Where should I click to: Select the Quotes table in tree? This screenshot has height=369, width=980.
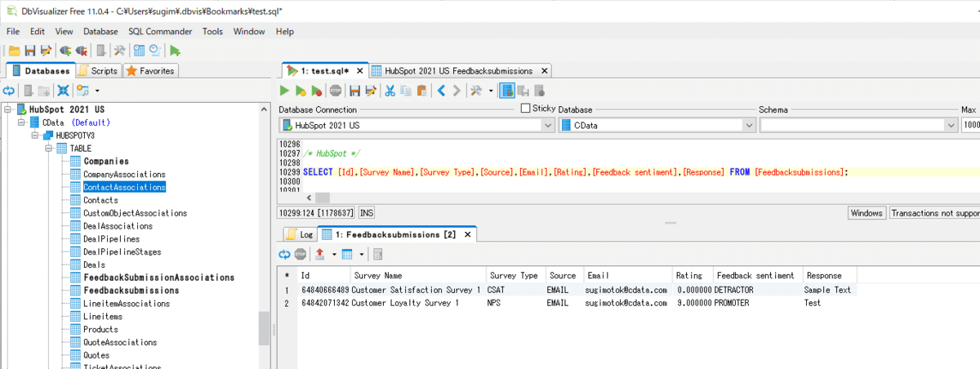tap(96, 355)
